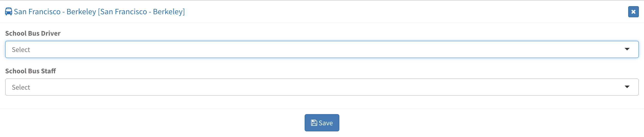
Task: Click the School Bus Staff dropdown arrow
Action: point(627,87)
